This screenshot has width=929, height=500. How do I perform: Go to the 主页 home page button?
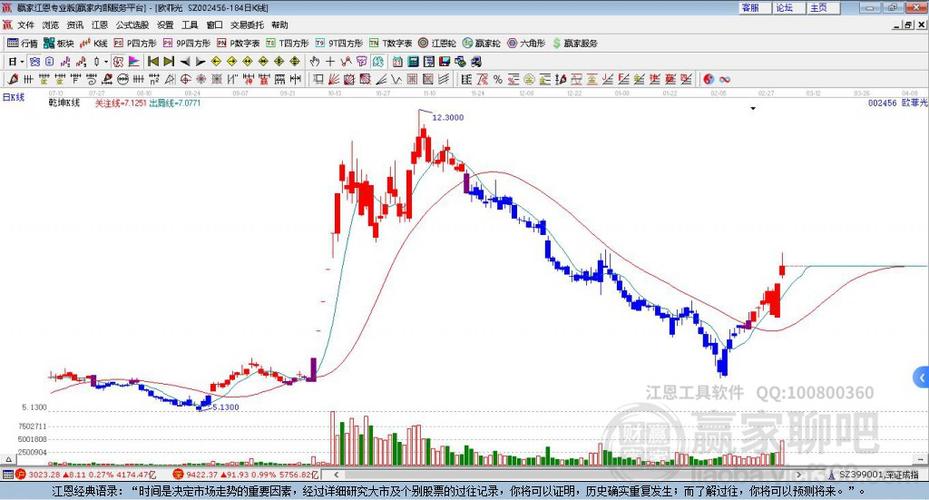point(819,7)
